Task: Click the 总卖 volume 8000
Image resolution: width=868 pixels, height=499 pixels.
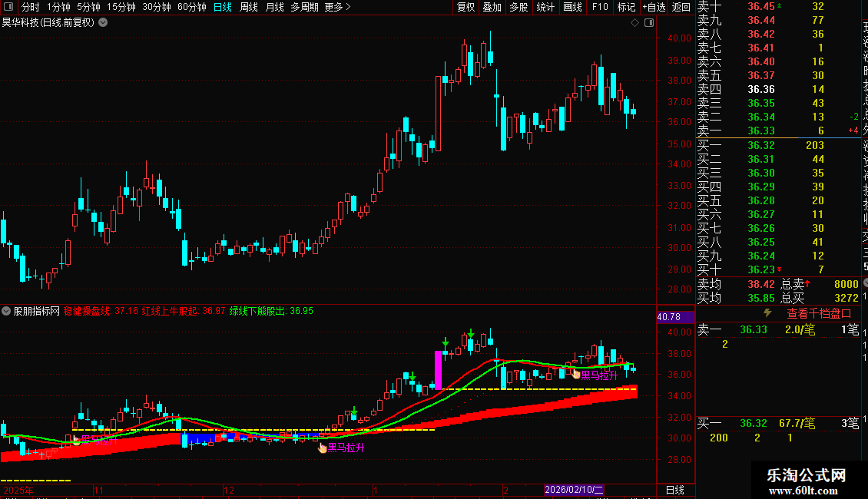Action: click(x=846, y=284)
